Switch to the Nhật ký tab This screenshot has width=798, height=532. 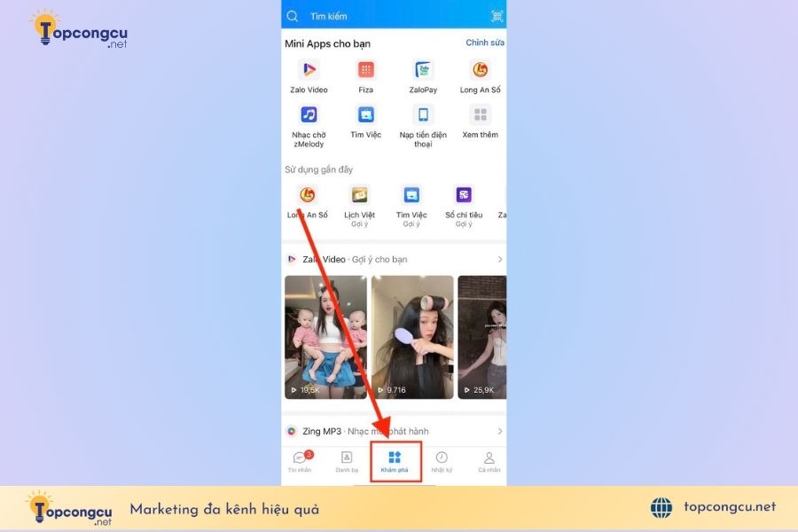[x=442, y=461]
